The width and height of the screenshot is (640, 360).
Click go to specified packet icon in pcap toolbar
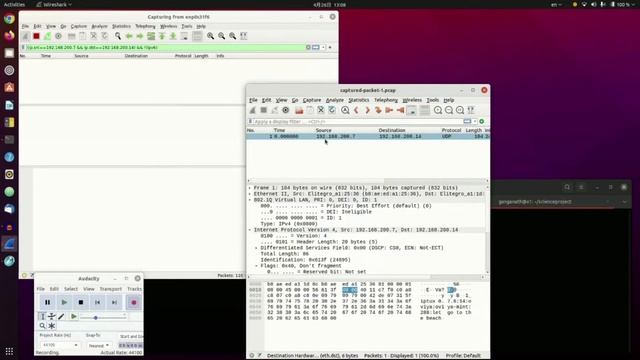point(378,110)
